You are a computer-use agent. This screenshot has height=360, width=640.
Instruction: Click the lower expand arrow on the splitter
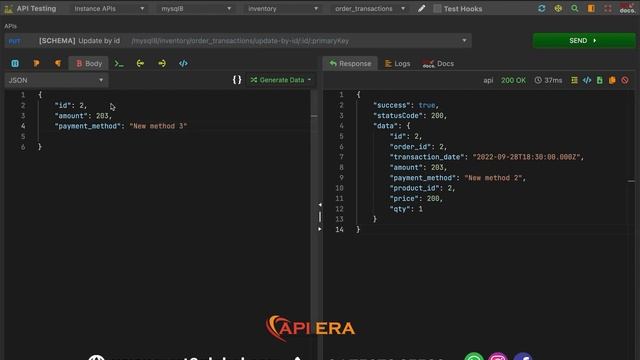click(320, 229)
